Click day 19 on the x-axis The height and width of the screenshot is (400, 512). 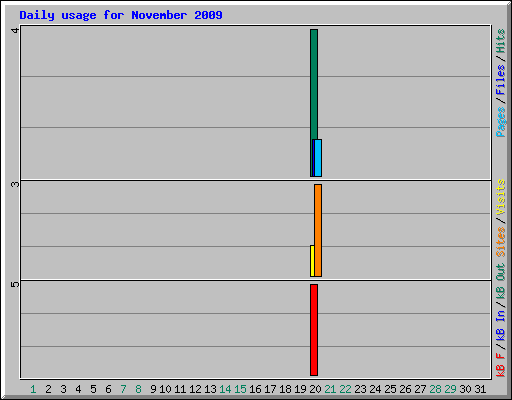300,389
